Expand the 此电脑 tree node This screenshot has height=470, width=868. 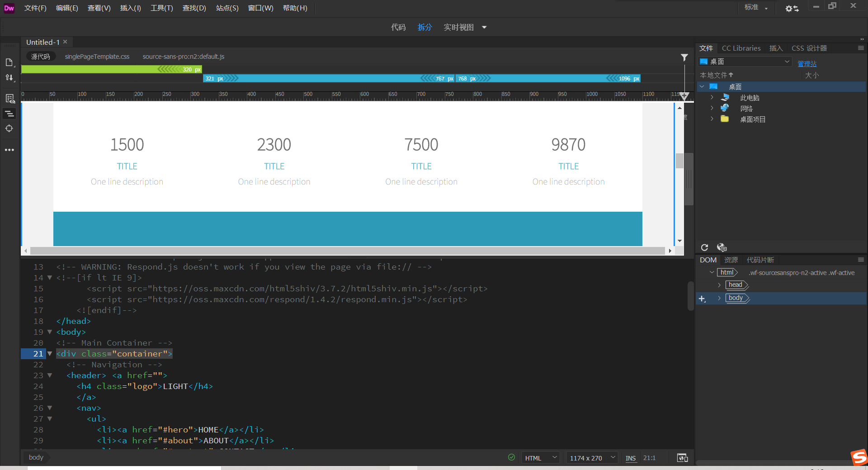[712, 98]
